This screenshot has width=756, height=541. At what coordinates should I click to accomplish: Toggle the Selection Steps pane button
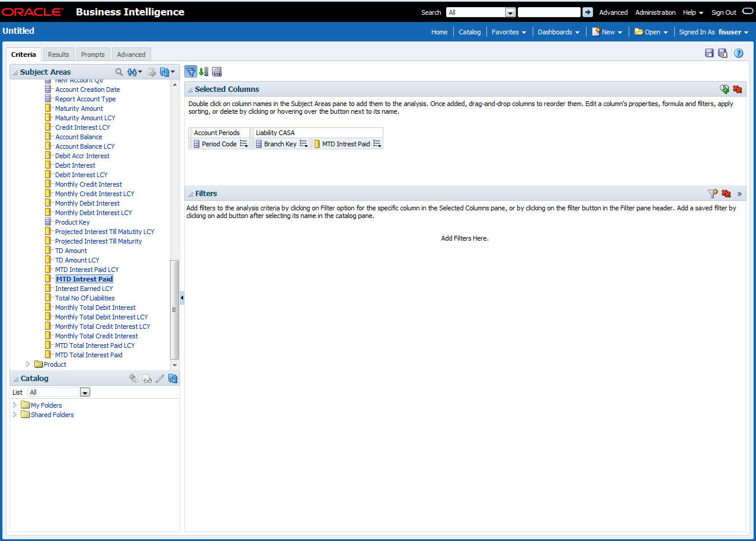pos(204,72)
